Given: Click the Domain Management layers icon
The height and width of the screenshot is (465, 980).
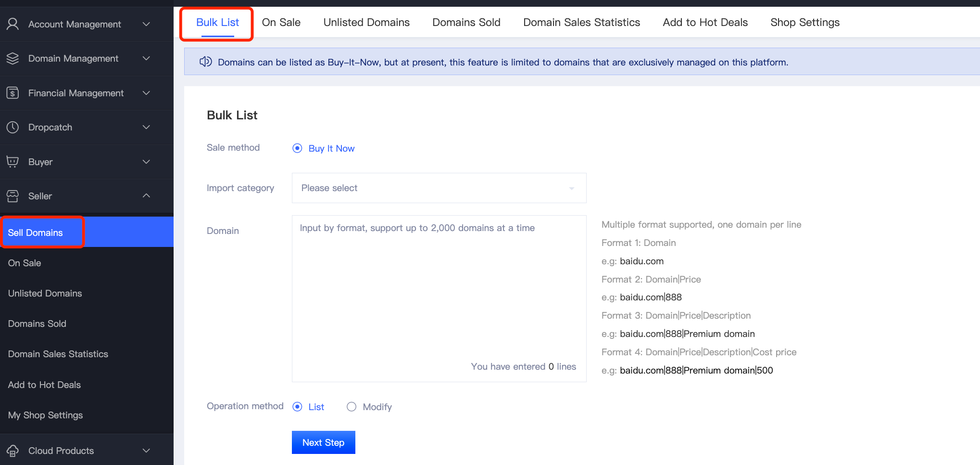Looking at the screenshot, I should point(13,58).
